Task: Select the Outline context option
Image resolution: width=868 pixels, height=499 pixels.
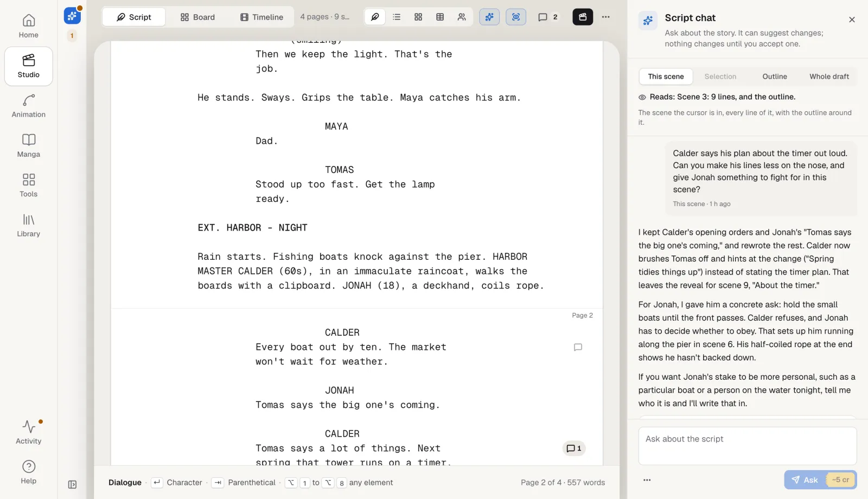Action: [775, 76]
